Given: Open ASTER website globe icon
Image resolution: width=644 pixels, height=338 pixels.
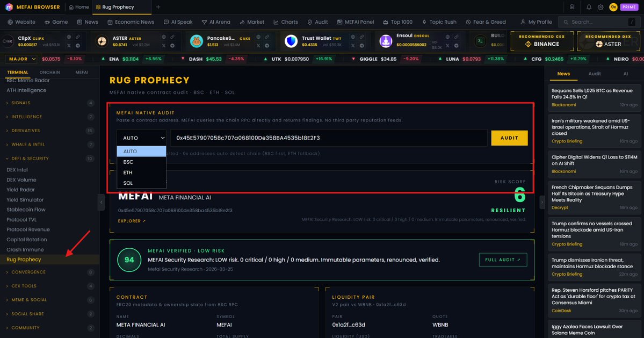Looking at the screenshot, I should [163, 37].
